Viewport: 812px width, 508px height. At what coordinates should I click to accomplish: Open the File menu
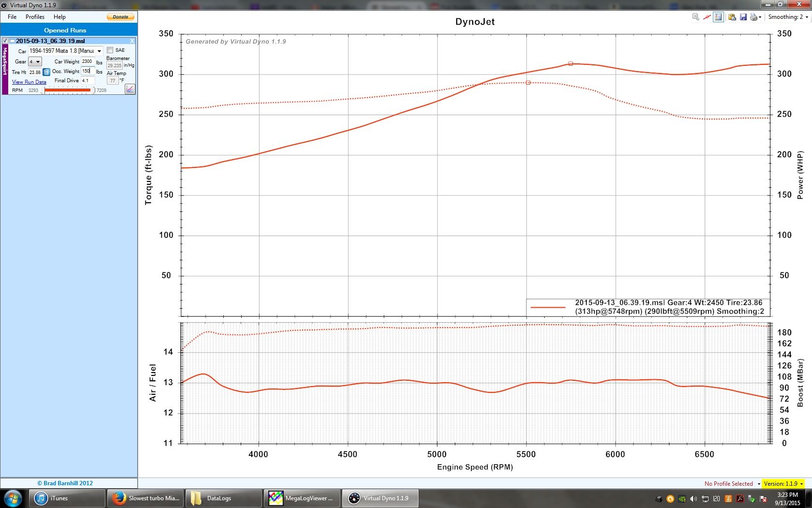click(x=12, y=17)
